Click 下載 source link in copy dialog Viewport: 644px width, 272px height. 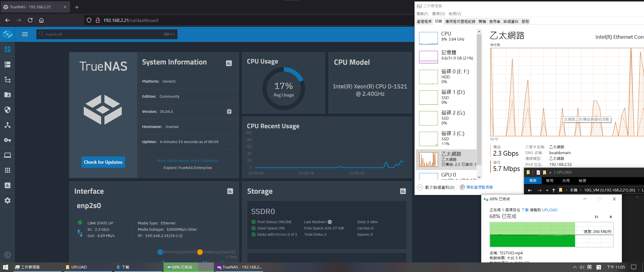click(525, 210)
